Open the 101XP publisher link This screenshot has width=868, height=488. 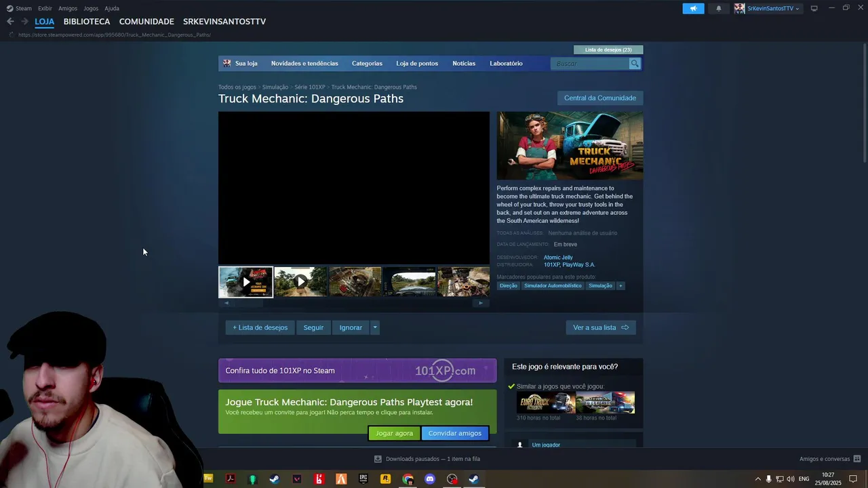(550, 265)
